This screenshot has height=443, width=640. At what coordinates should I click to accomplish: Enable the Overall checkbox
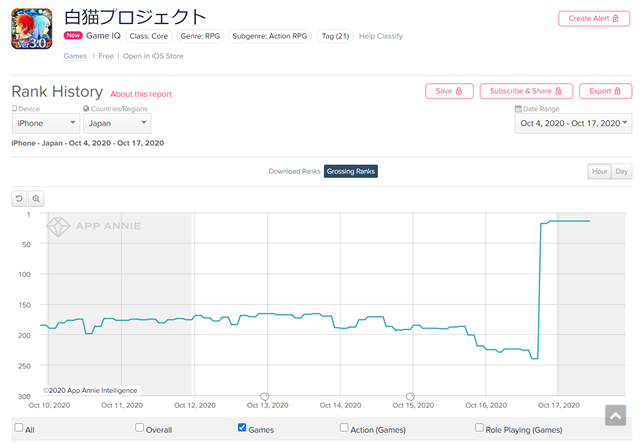(140, 427)
